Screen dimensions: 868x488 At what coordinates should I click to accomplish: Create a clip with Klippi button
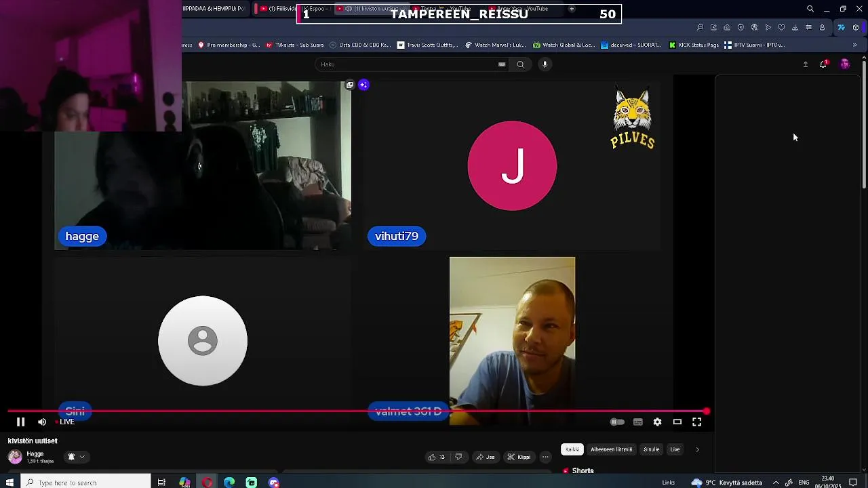coord(519,457)
